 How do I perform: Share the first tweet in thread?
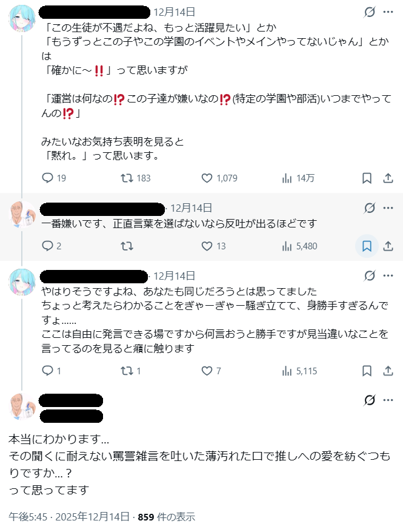coord(388,178)
